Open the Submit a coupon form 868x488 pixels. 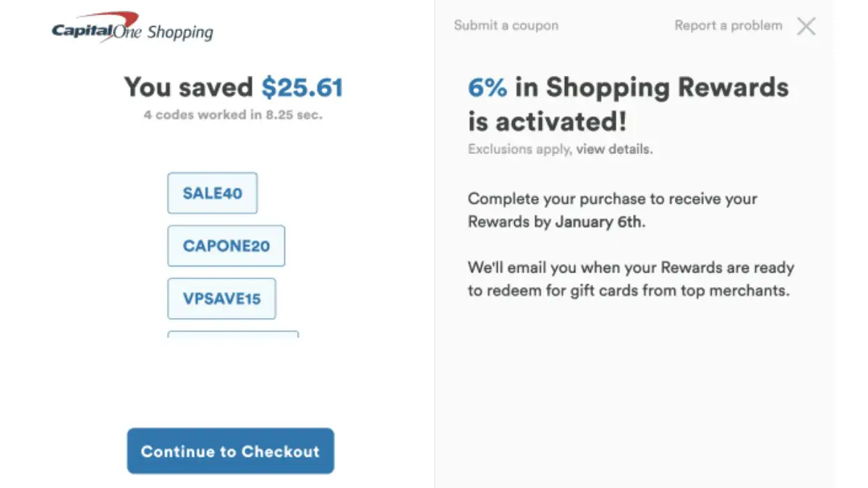pos(506,25)
